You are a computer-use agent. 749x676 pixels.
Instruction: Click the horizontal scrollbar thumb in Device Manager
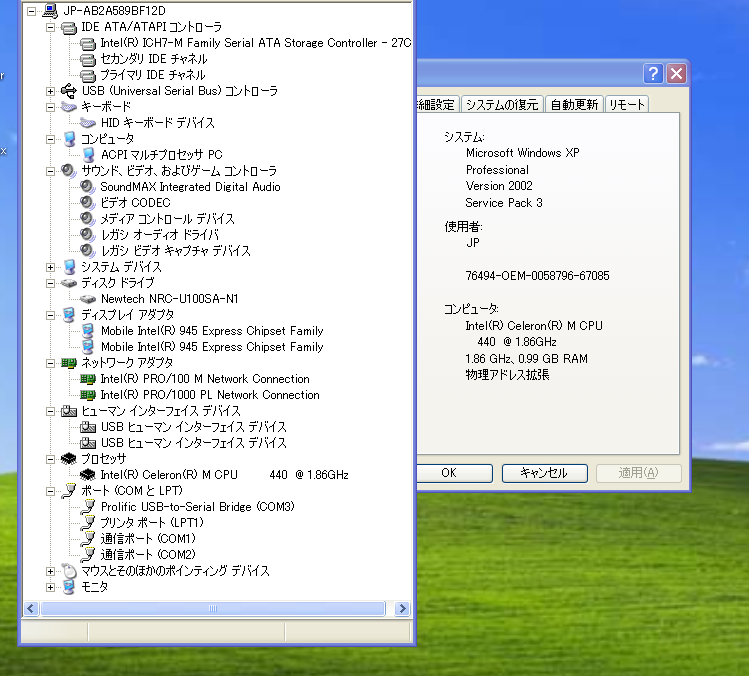point(213,608)
